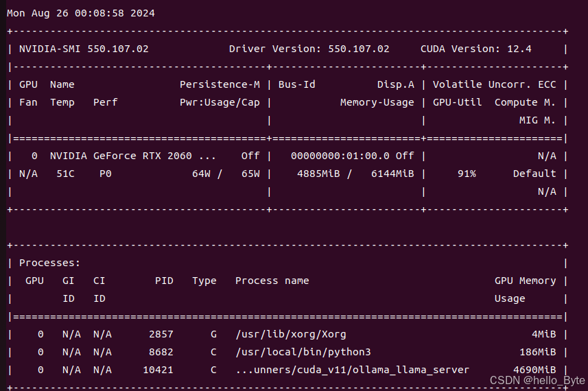Click the 'GPU-Util' header
588x391 pixels.
[458, 102]
